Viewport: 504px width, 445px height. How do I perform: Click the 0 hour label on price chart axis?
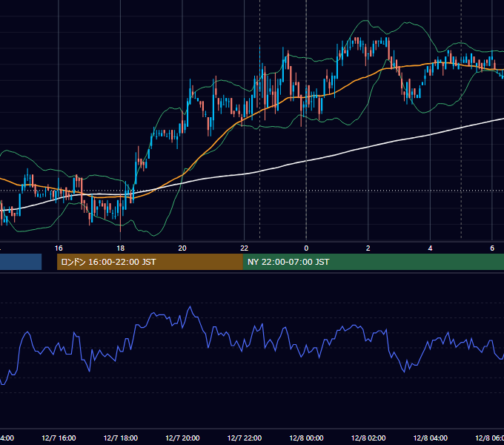(x=306, y=248)
